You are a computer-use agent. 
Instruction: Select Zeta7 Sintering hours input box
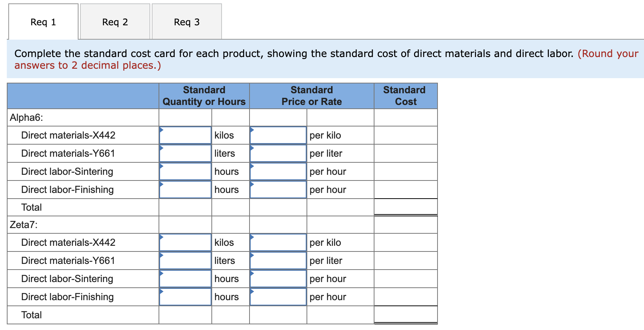coord(185,279)
